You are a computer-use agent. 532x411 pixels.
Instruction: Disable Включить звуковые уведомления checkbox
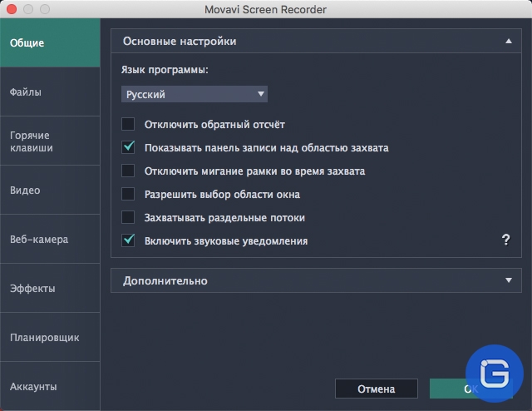(x=128, y=240)
